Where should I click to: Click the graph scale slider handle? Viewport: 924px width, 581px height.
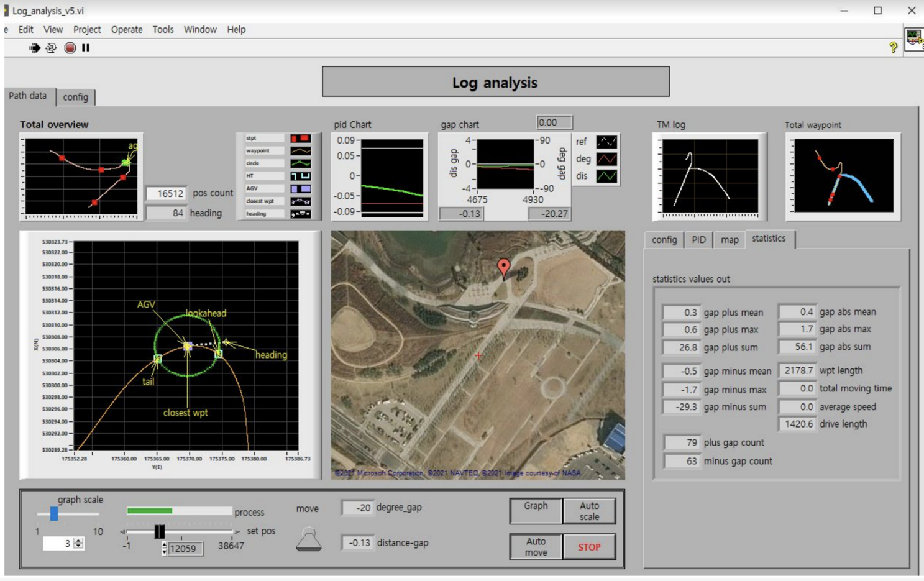[x=54, y=514]
